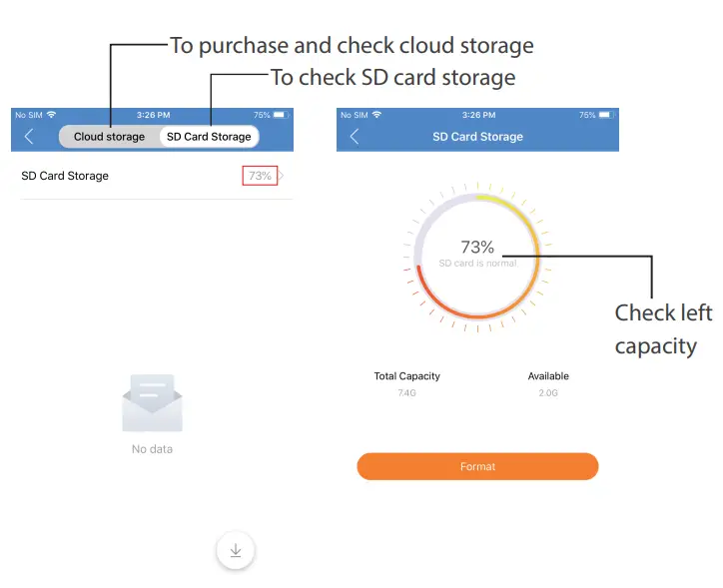Tap the Available 2.0G label

click(548, 384)
